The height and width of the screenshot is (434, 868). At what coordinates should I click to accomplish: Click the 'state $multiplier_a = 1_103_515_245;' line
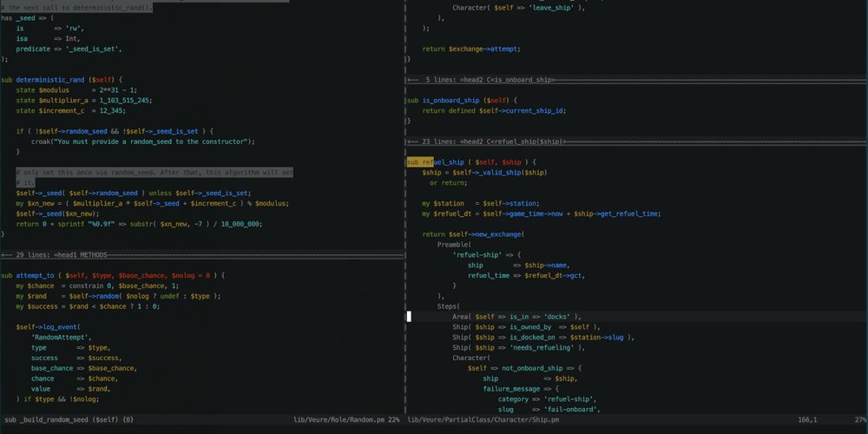pos(84,100)
